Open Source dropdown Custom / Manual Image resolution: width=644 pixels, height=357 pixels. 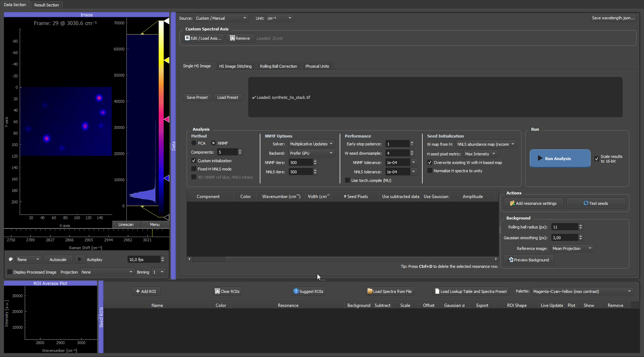click(221, 18)
